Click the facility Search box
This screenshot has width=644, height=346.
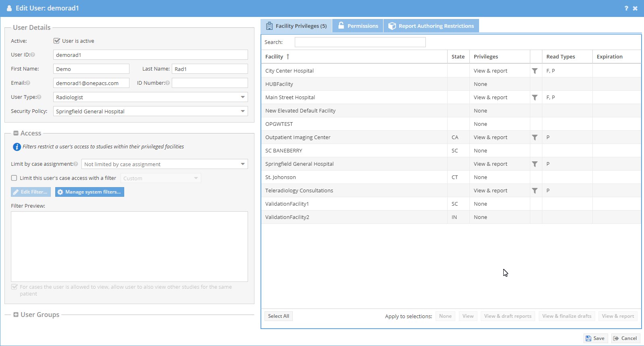(360, 42)
